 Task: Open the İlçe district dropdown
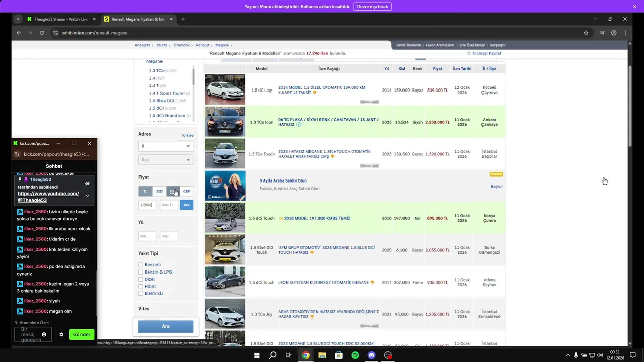point(166,160)
